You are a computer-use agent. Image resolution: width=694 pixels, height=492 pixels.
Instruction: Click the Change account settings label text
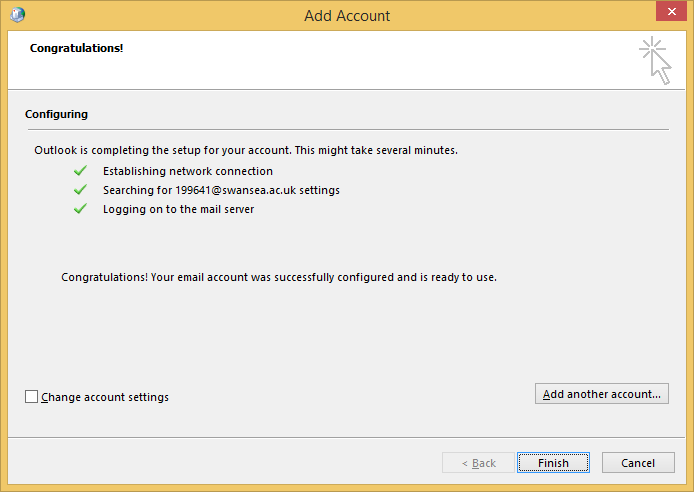pos(105,397)
